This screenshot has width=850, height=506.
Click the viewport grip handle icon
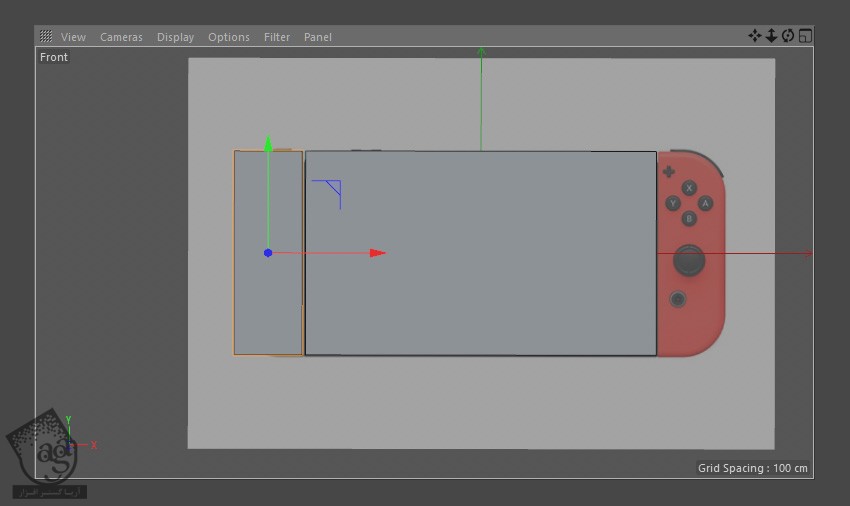pyautogui.click(x=46, y=36)
